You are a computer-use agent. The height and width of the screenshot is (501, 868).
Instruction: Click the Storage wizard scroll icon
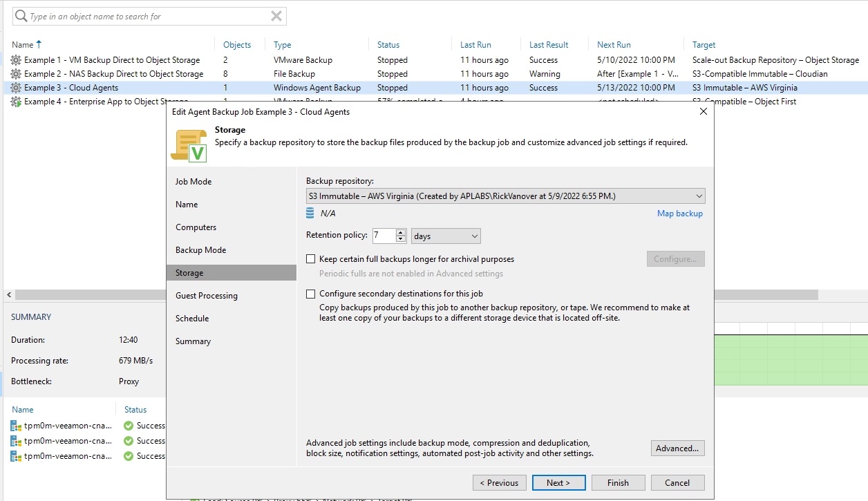coord(189,145)
